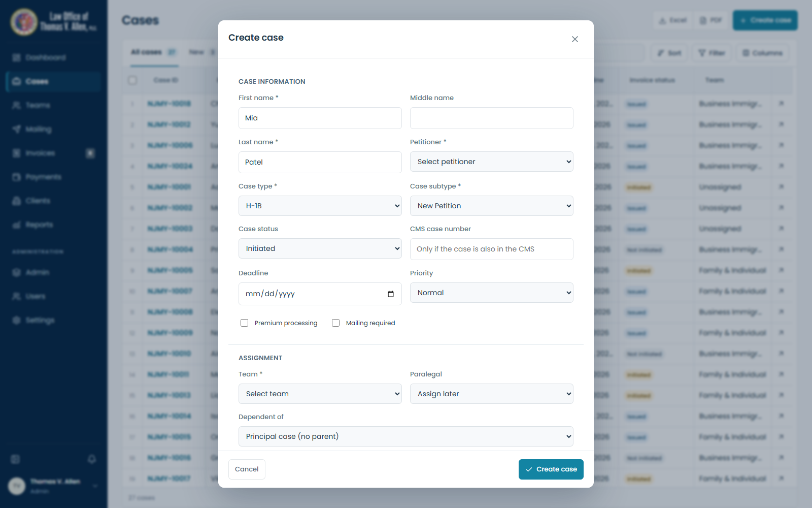The width and height of the screenshot is (812, 508).
Task: Expand the Dependent of dropdown
Action: click(x=406, y=436)
